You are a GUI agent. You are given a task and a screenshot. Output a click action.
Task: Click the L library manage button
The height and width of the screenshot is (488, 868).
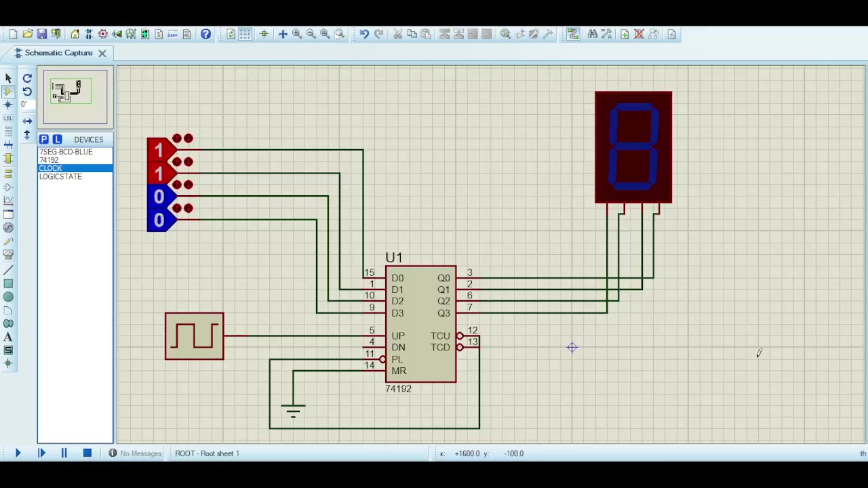(x=57, y=139)
